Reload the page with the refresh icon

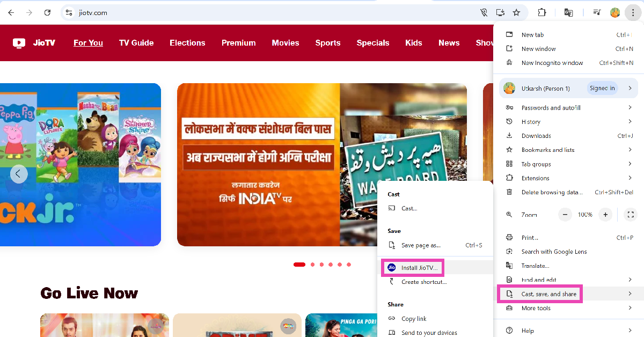click(47, 12)
